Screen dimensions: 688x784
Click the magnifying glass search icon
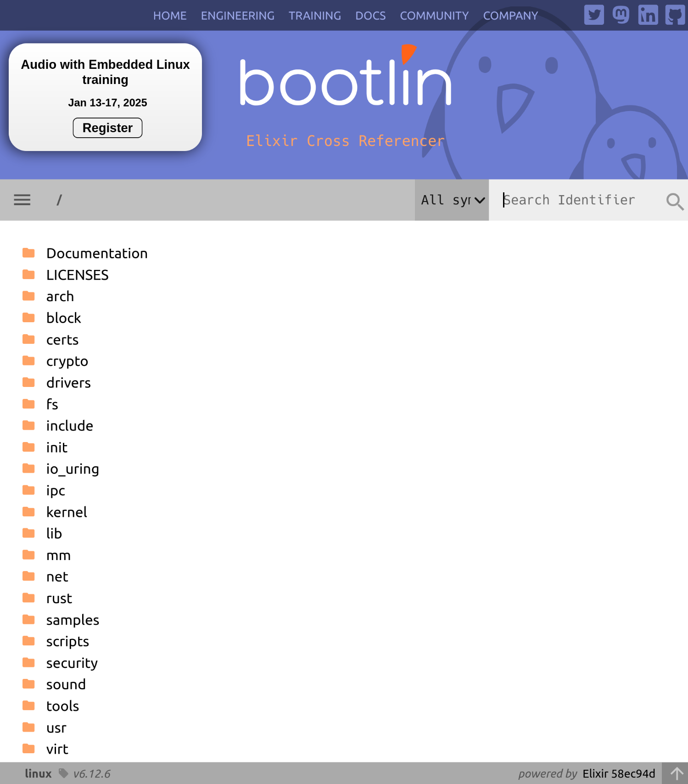point(675,201)
